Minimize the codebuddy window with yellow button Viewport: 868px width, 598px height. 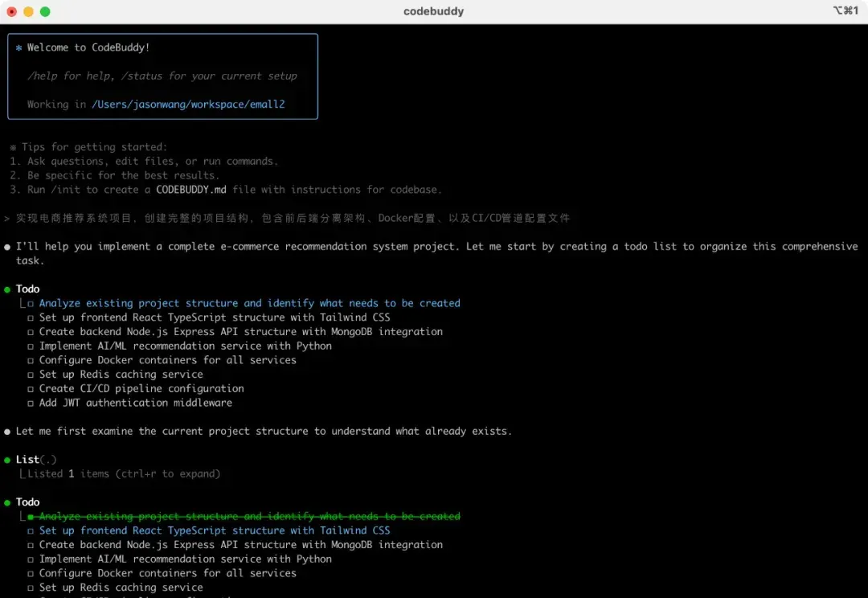28,11
